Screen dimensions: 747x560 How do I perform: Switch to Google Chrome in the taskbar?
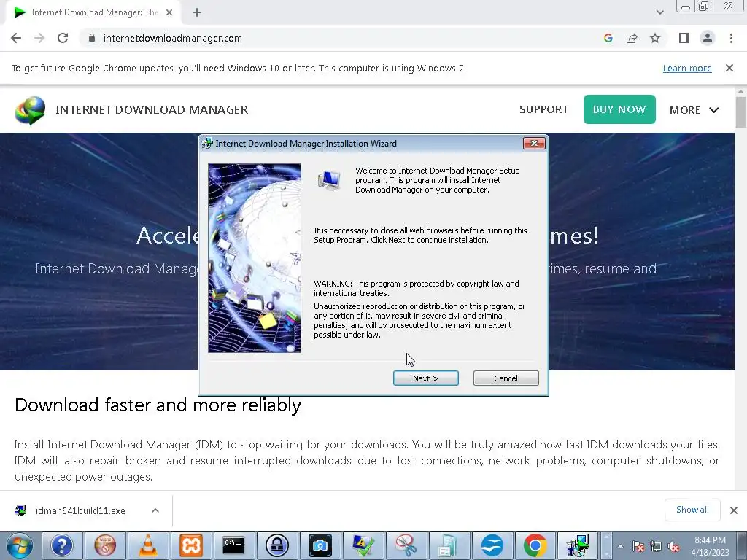[535, 545]
